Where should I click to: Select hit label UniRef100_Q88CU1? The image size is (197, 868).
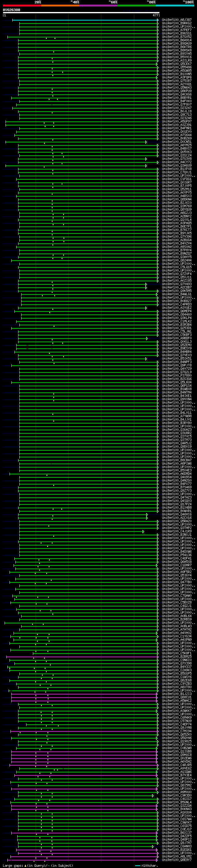pos(177,697)
